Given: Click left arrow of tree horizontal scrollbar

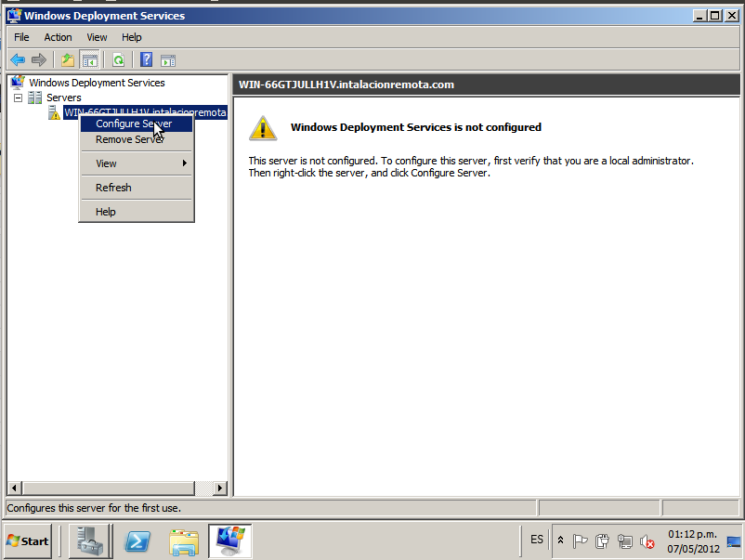Looking at the screenshot, I should click(x=14, y=488).
